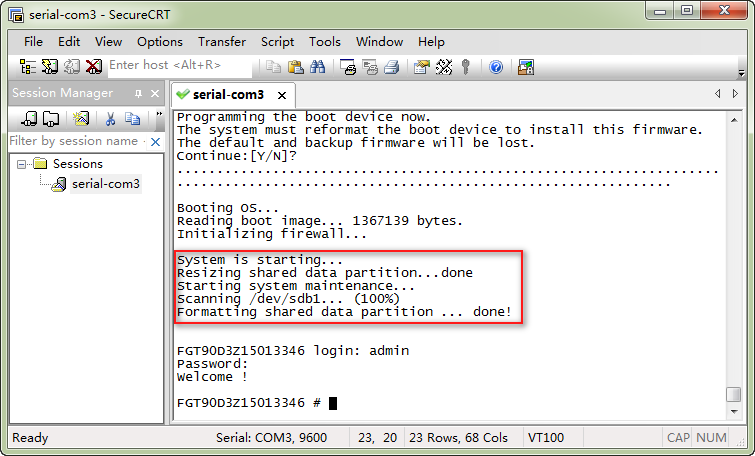Open the View menu
755x456 pixels.
tap(108, 42)
